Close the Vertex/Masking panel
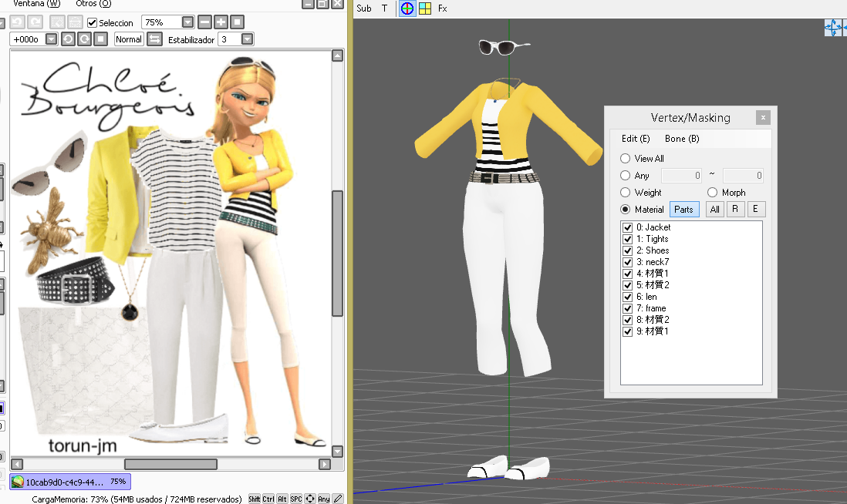The image size is (847, 504). click(x=763, y=117)
